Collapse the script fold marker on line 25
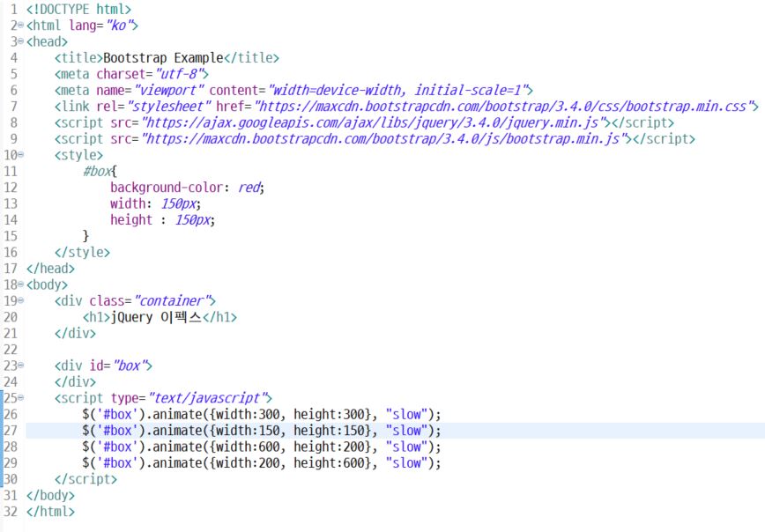 (x=21, y=398)
